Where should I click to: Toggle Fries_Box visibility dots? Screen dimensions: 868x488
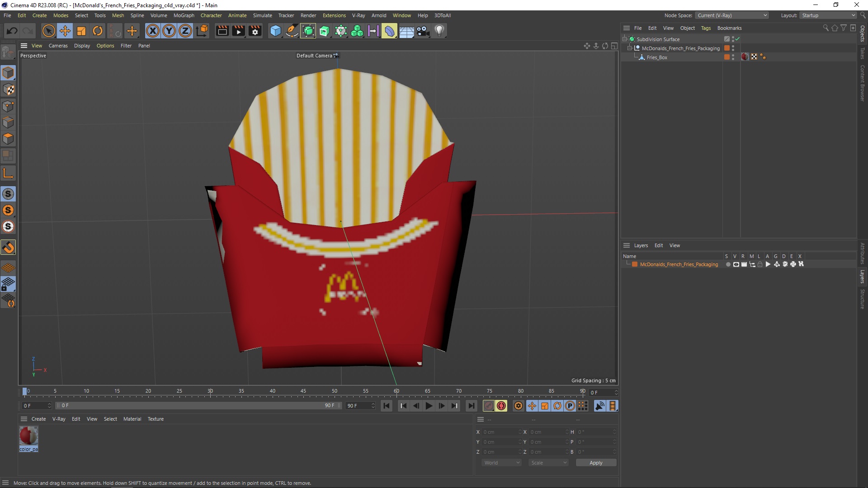pyautogui.click(x=733, y=57)
